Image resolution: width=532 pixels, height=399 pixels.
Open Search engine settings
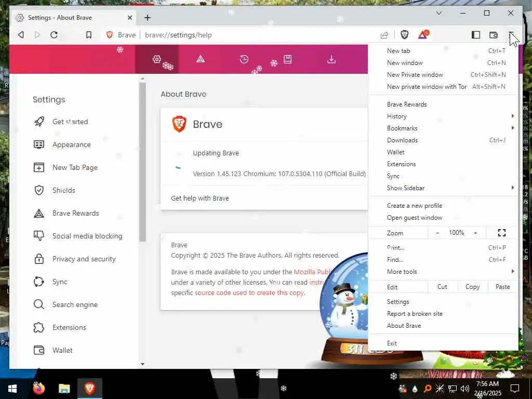[75, 304]
